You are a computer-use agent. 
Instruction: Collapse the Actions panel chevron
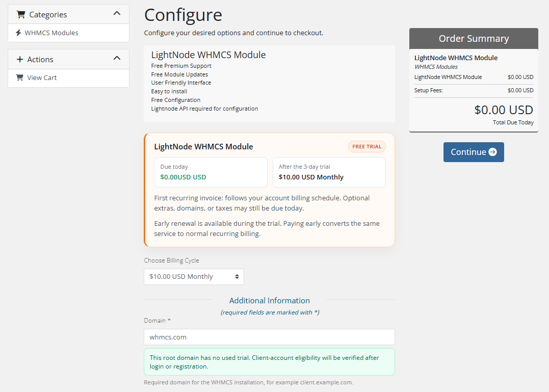pyautogui.click(x=117, y=58)
